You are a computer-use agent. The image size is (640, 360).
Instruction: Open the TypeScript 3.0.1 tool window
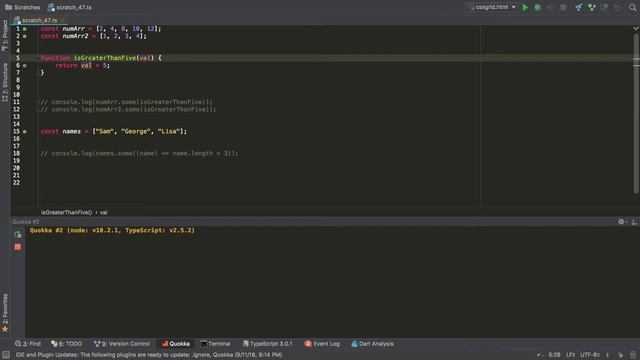point(267,344)
